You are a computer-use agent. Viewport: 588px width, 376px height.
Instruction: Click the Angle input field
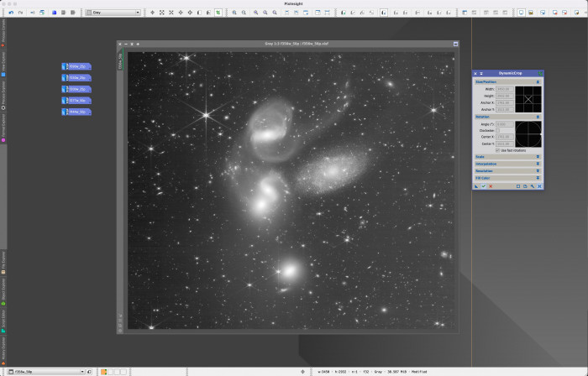[503, 124]
